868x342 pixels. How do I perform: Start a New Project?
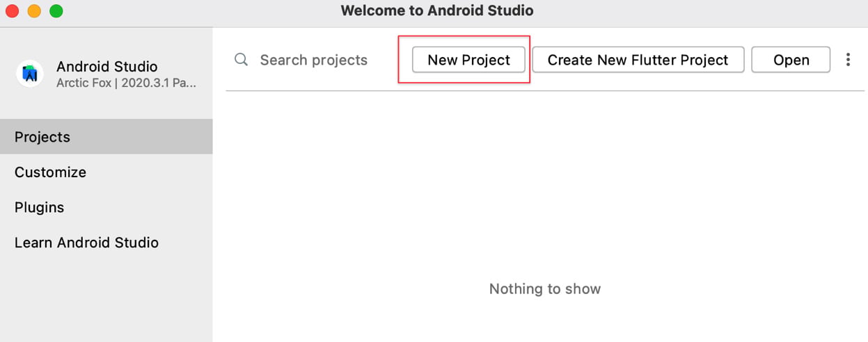point(469,60)
